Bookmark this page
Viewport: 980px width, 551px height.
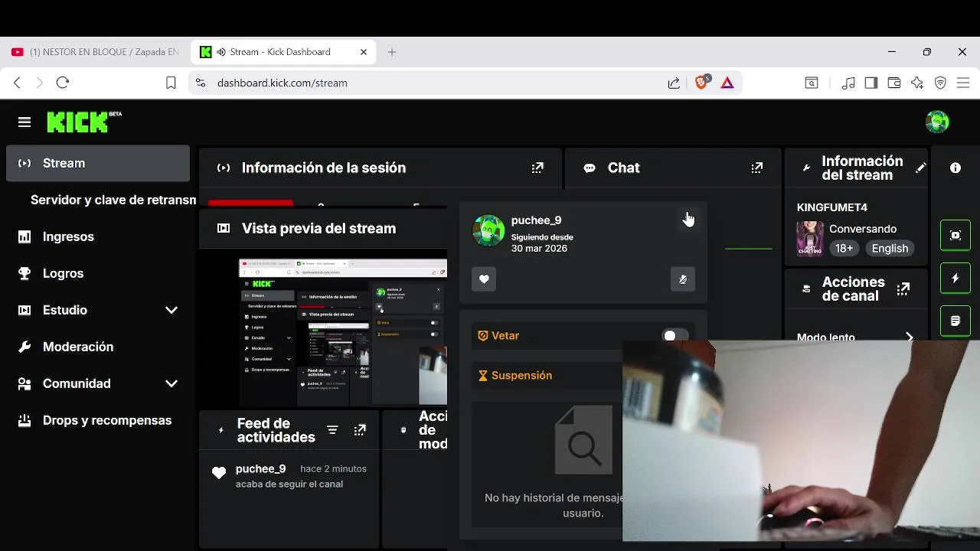pos(171,83)
